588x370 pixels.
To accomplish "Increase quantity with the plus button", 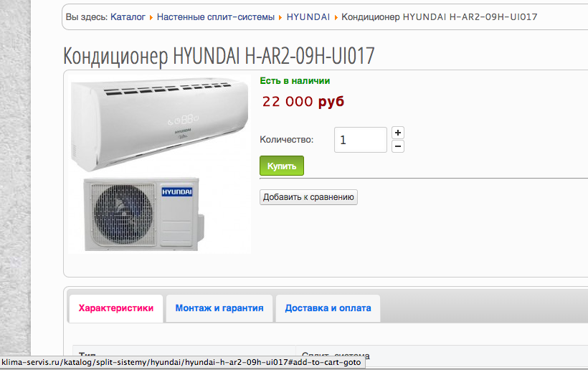I will [398, 133].
